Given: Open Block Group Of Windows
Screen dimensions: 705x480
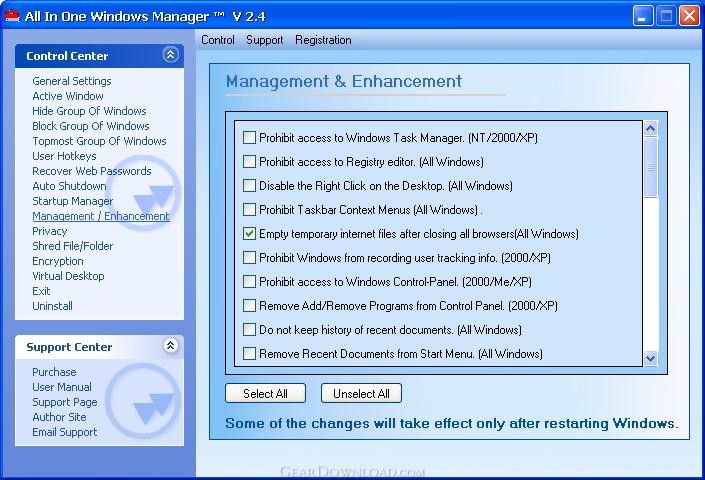Looking at the screenshot, I should click(x=91, y=126).
